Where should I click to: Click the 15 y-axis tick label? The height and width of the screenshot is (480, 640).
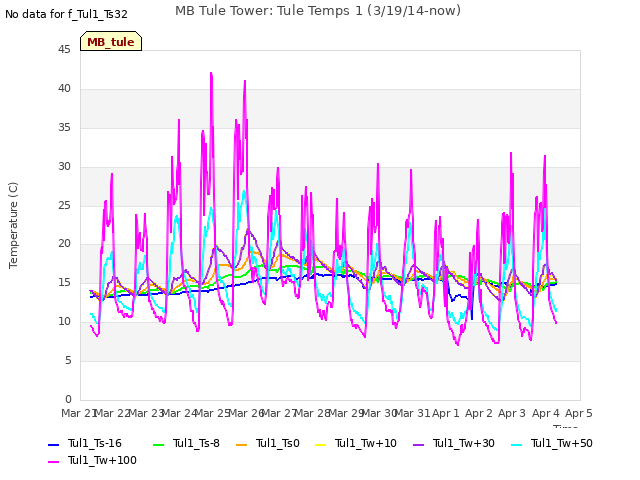(x=64, y=282)
